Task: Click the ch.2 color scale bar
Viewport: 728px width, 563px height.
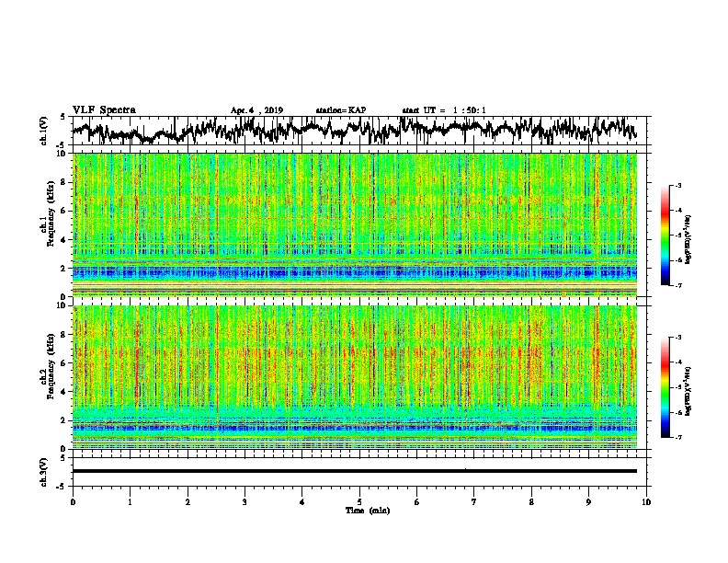Action: point(665,387)
